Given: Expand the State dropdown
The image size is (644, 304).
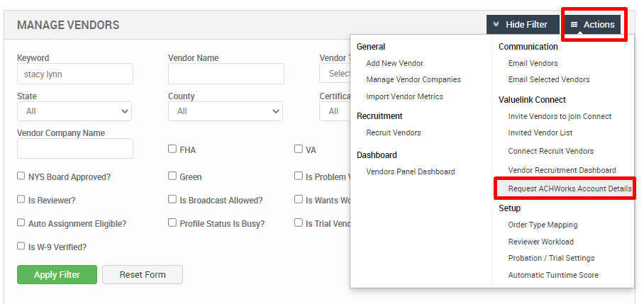Looking at the screenshot, I should (74, 111).
